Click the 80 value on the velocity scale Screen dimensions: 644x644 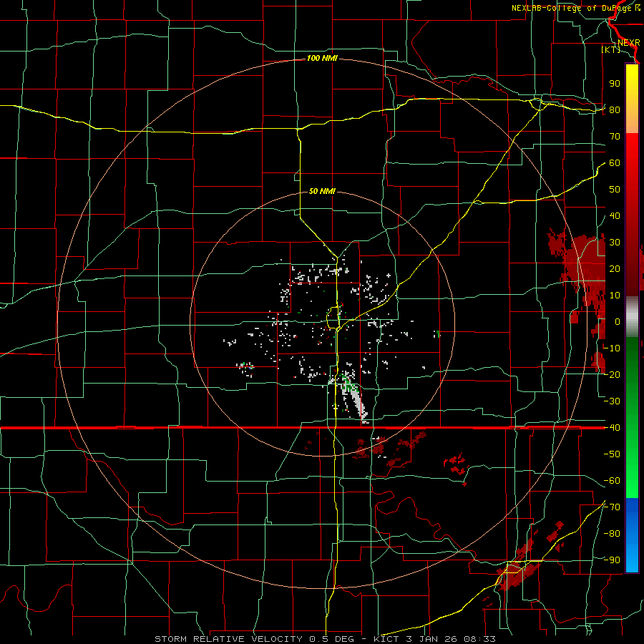coord(615,110)
